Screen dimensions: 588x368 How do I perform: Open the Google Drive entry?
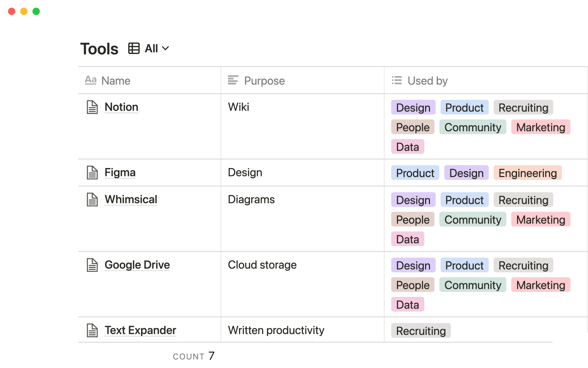tap(137, 265)
